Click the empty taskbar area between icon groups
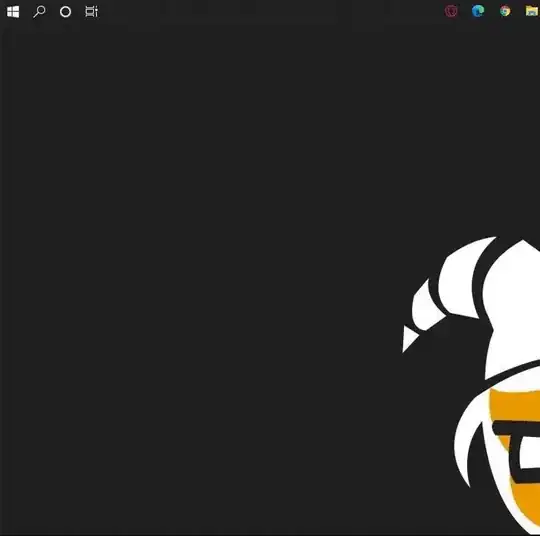Viewport: 540px width, 536px height. click(269, 12)
